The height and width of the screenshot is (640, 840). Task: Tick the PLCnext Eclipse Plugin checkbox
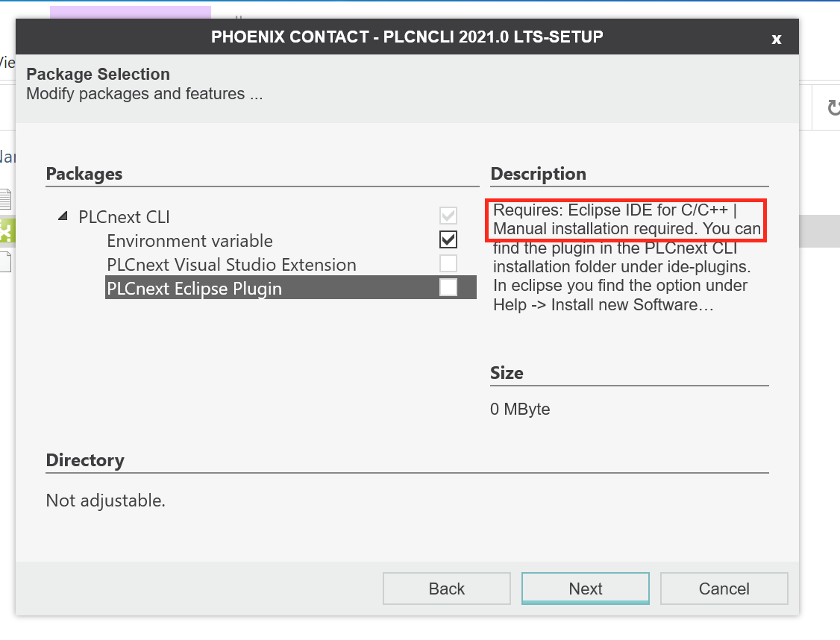448,287
